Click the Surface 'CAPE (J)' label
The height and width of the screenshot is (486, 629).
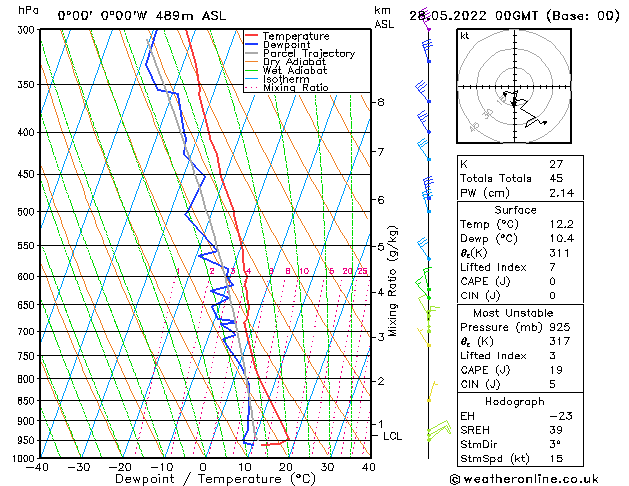[x=485, y=281]
